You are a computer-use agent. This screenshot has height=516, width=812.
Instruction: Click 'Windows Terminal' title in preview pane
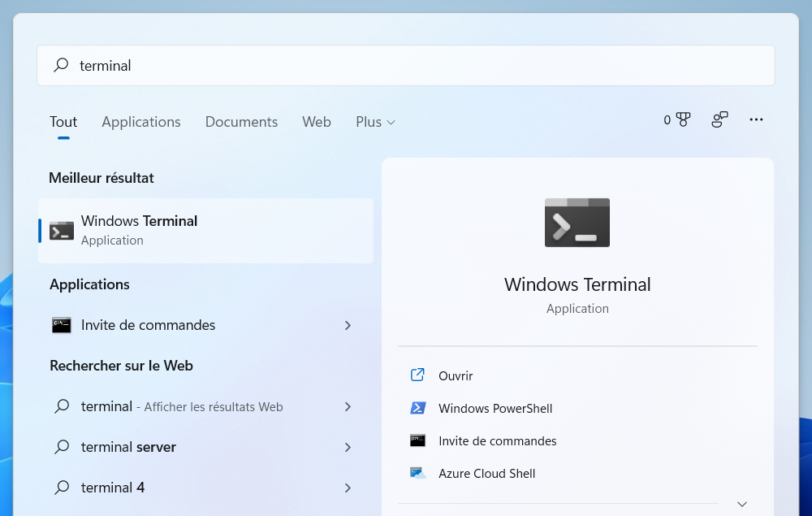pyautogui.click(x=577, y=284)
